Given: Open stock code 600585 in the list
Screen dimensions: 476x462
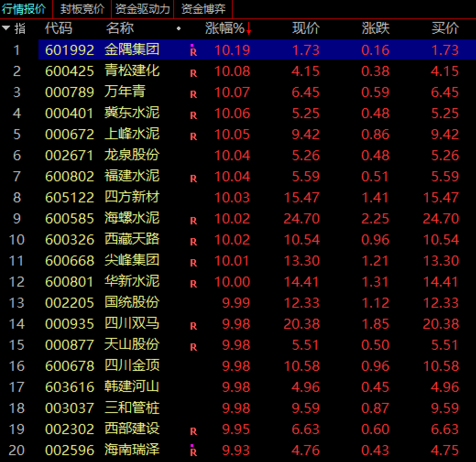Looking at the screenshot, I should point(69,218).
